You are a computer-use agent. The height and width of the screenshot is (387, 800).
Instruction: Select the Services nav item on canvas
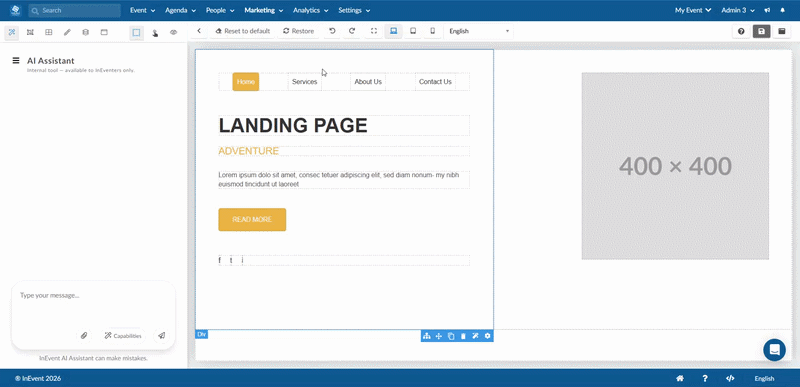tap(305, 82)
